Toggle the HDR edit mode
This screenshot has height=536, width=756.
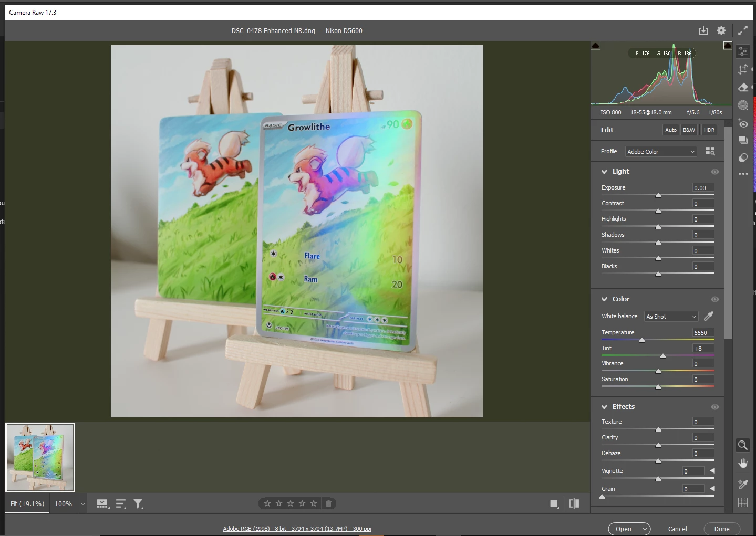[x=709, y=130]
